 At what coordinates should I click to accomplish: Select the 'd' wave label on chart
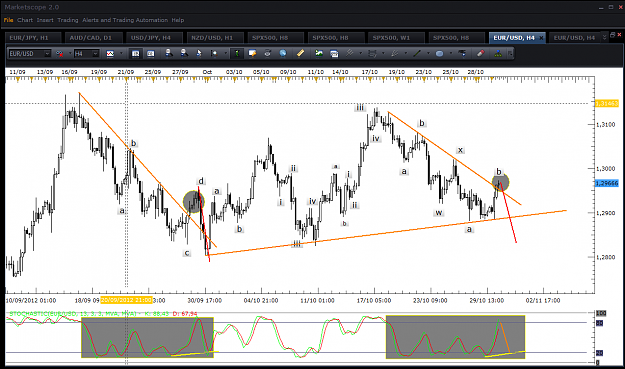point(201,181)
